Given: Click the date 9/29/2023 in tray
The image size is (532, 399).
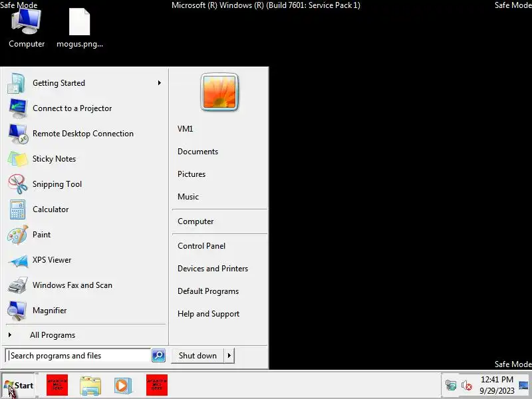Looking at the screenshot, I should (x=497, y=391).
